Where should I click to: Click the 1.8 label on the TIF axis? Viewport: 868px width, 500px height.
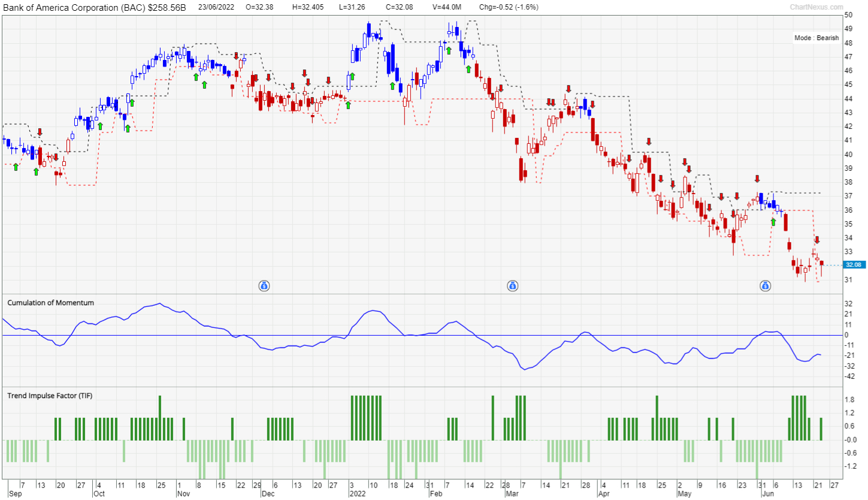849,399
